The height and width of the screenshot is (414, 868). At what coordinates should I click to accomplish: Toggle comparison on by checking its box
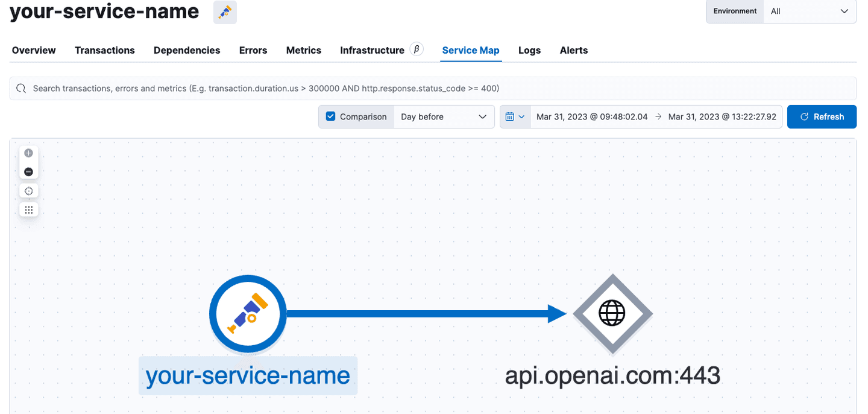[x=330, y=116]
